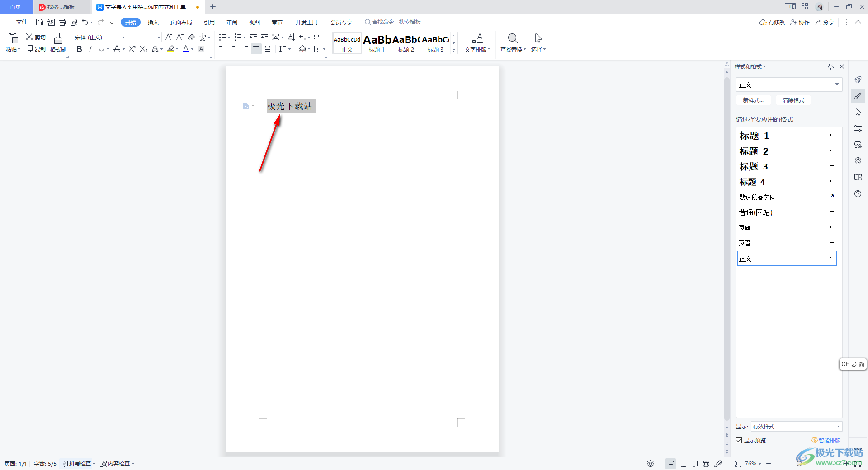Close the 样式和格式 side panel

coord(842,66)
